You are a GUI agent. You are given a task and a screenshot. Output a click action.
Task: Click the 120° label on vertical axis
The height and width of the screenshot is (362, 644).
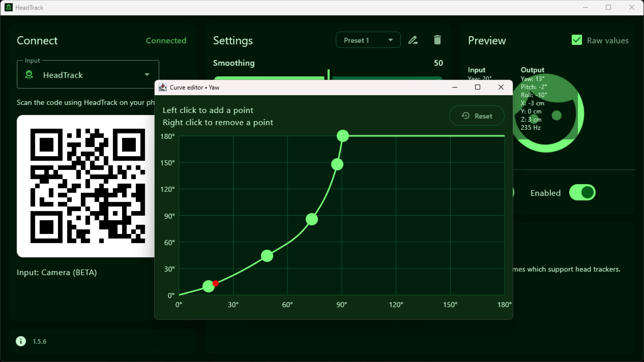(x=167, y=189)
